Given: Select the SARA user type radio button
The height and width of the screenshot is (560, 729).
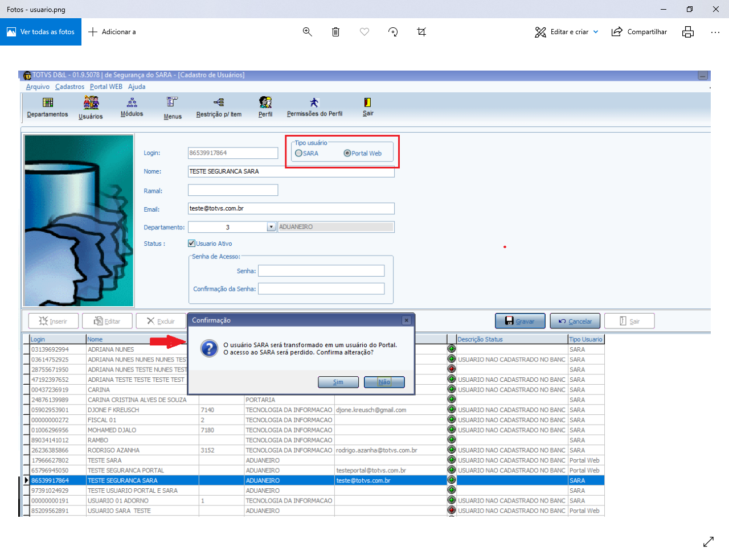Looking at the screenshot, I should click(298, 153).
